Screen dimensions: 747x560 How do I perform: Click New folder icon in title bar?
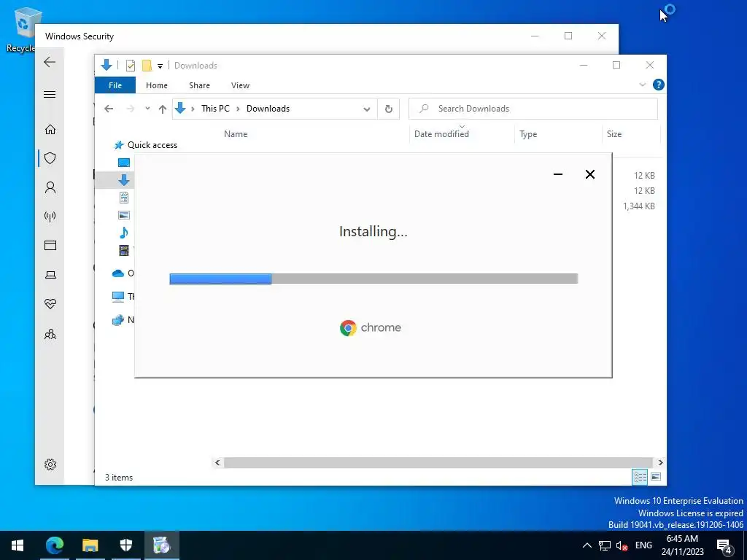click(x=147, y=66)
